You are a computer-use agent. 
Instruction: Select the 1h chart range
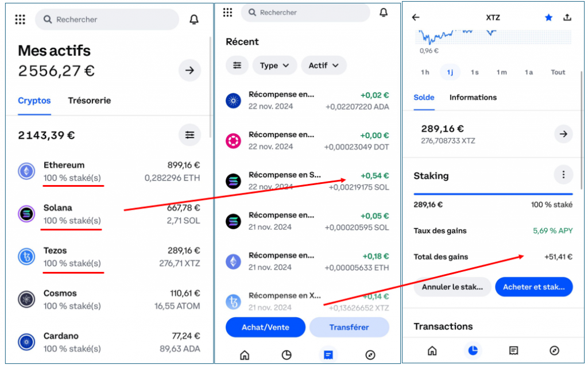point(425,72)
